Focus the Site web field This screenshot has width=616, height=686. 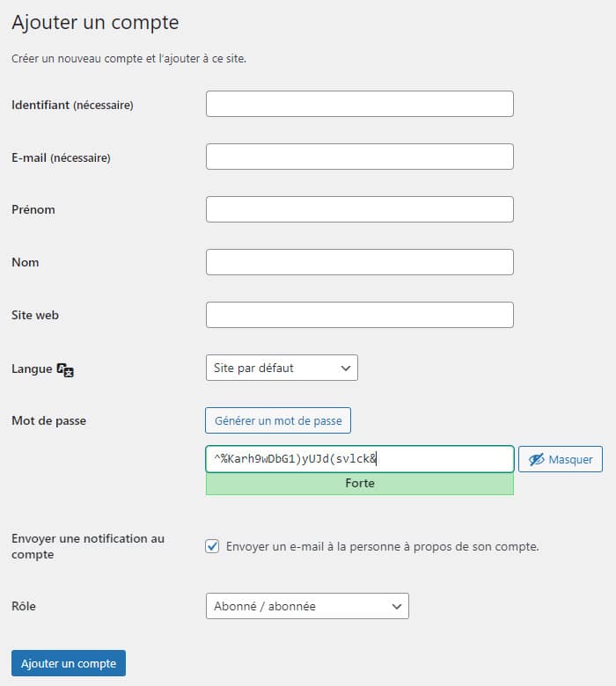click(359, 315)
